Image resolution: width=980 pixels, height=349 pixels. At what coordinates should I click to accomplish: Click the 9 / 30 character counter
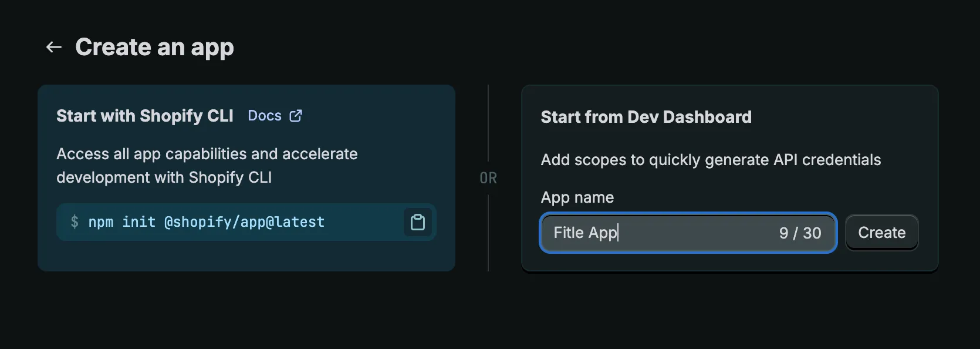coord(800,233)
